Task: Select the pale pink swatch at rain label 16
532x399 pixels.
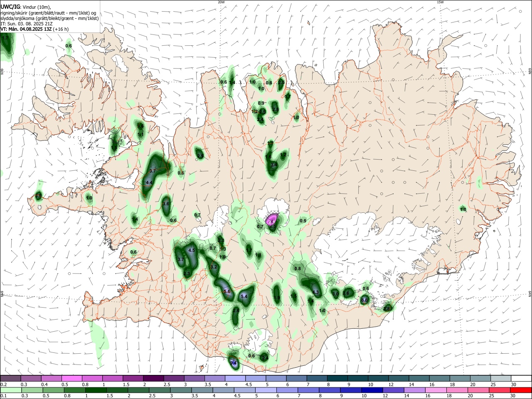Action: pyautogui.click(x=435, y=391)
